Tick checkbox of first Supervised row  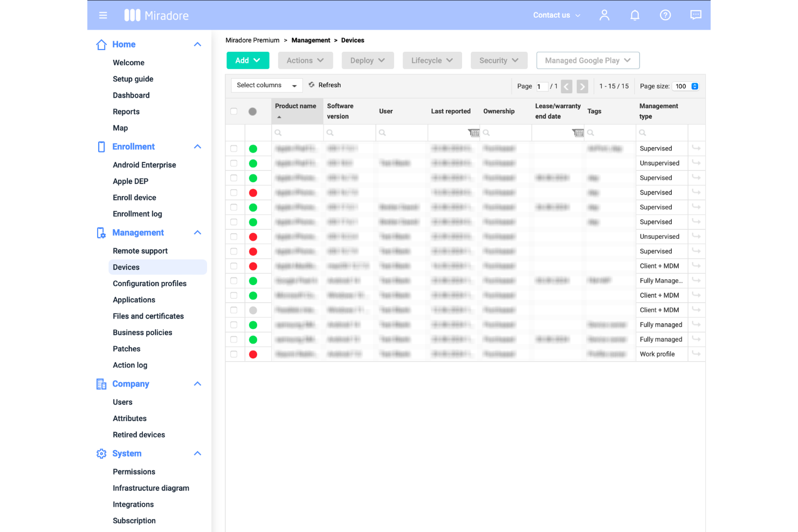click(234, 148)
